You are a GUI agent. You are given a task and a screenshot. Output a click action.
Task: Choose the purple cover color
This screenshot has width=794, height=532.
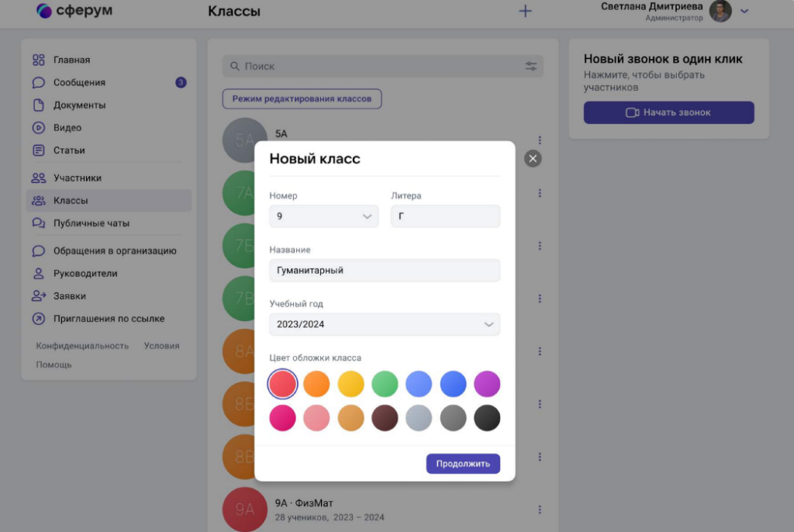click(x=487, y=384)
